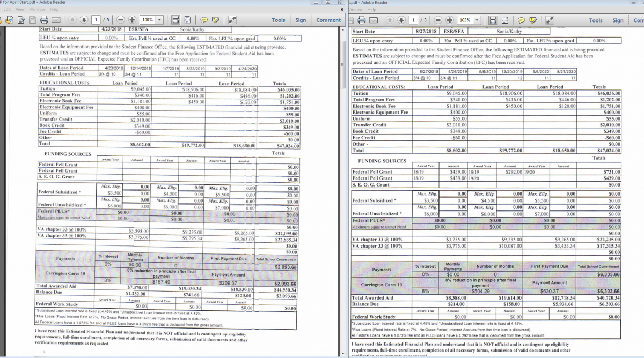This screenshot has width=644, height=358.
Task: Click the 100% zoom field in left window
Action: (148, 20)
